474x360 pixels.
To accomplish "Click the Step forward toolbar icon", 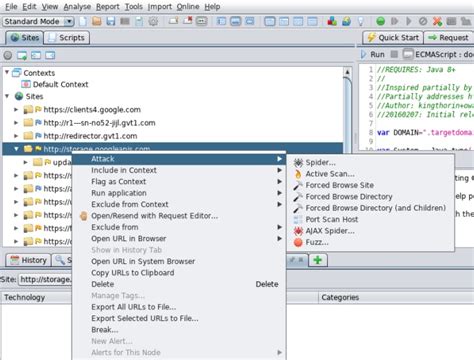I will (395, 21).
